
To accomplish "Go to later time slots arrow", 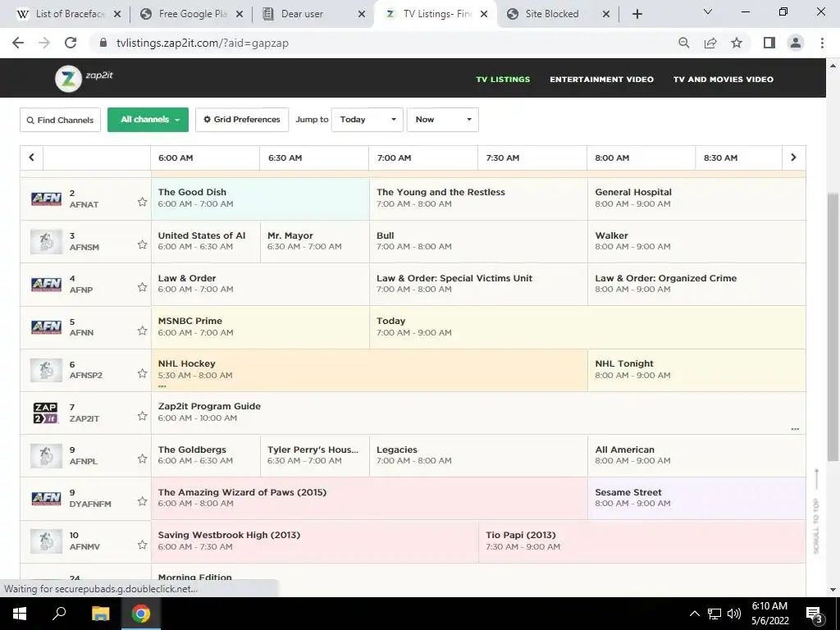I will click(793, 157).
